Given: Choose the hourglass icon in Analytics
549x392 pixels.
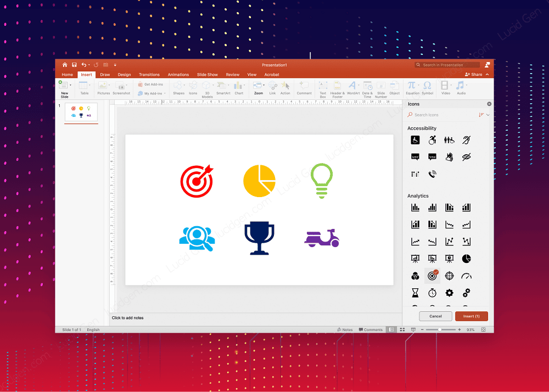Looking at the screenshot, I should point(416,293).
